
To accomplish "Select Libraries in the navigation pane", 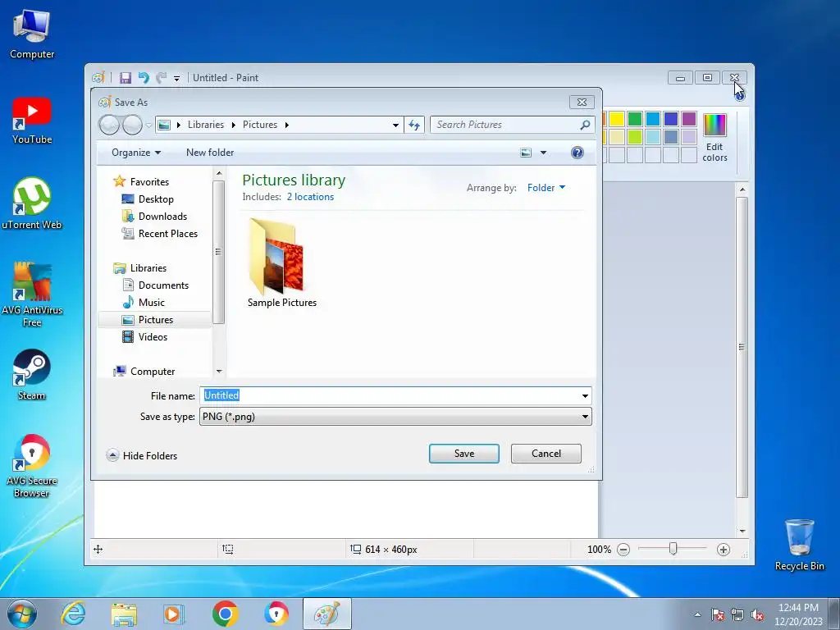I will 148,268.
